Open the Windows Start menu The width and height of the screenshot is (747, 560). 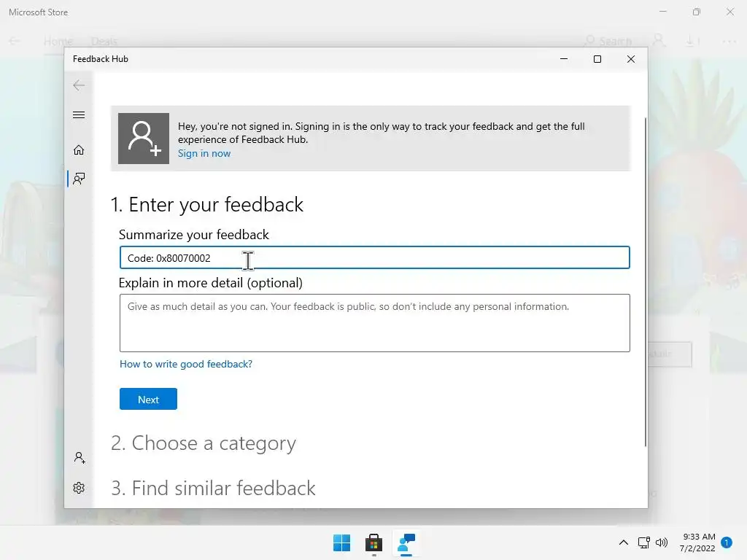click(341, 542)
